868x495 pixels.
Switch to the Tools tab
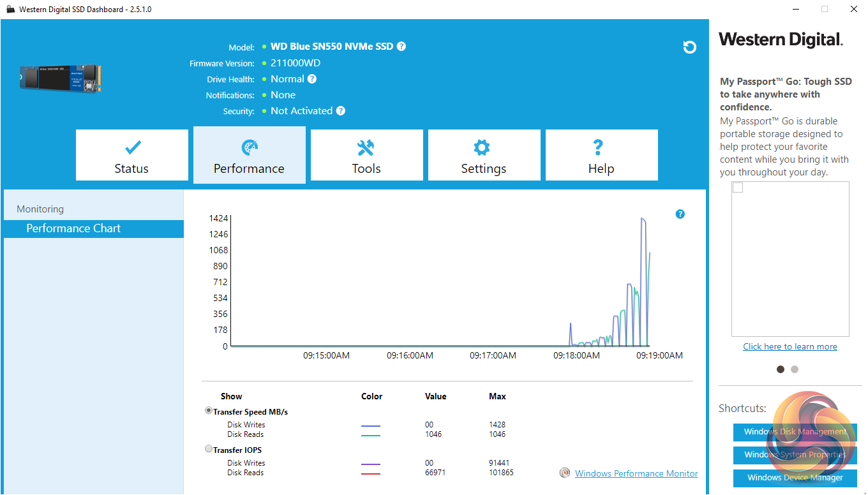click(x=366, y=156)
